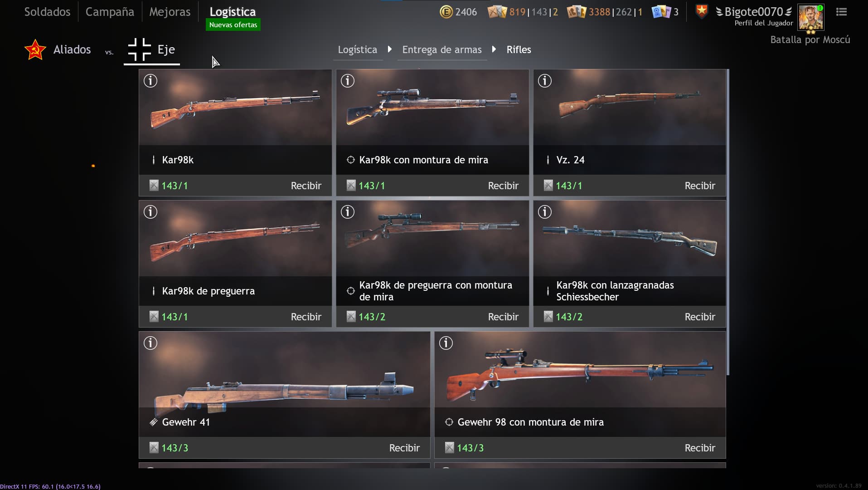868x490 pixels.
Task: Open the player avatar portrait
Action: pos(810,18)
